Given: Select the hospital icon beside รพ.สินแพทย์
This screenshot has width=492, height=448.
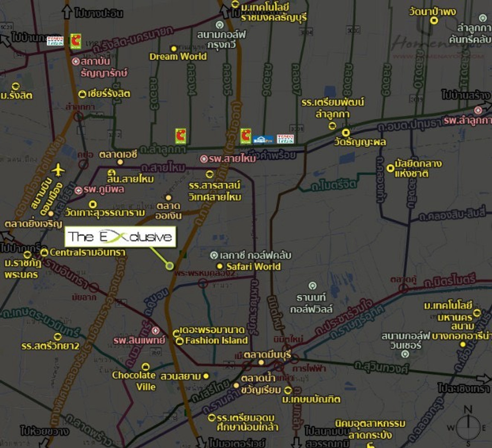Looking at the screenshot, I should [155, 330].
